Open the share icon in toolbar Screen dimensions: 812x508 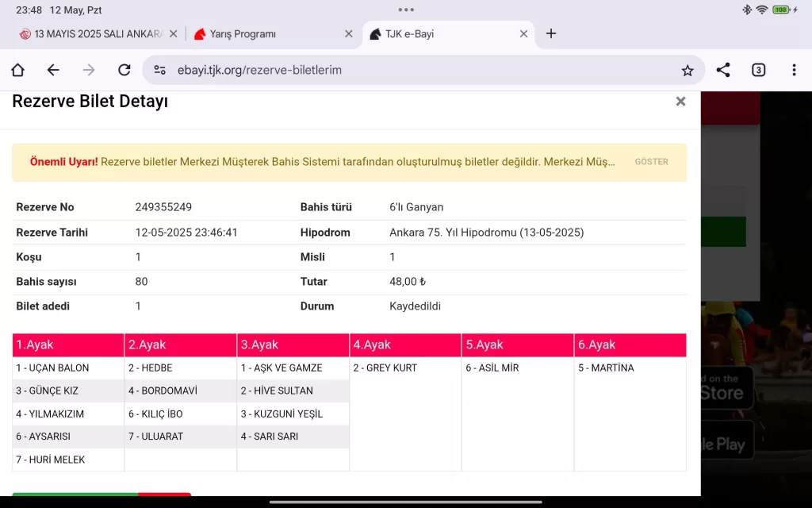722,70
